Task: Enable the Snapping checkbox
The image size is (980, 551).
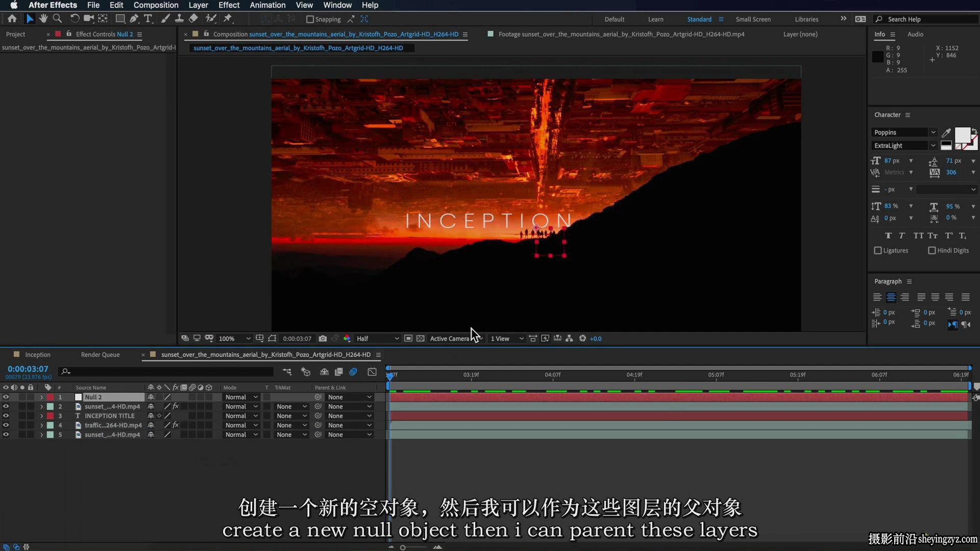Action: click(310, 19)
